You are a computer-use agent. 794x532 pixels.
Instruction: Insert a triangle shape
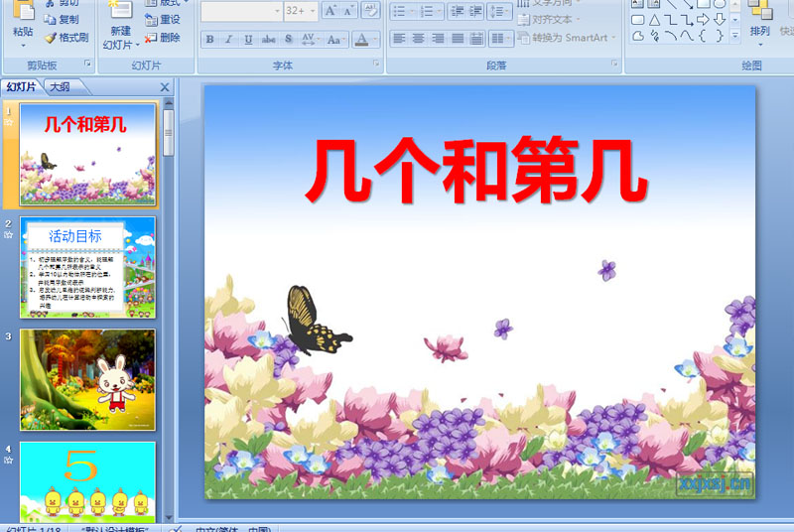(654, 20)
